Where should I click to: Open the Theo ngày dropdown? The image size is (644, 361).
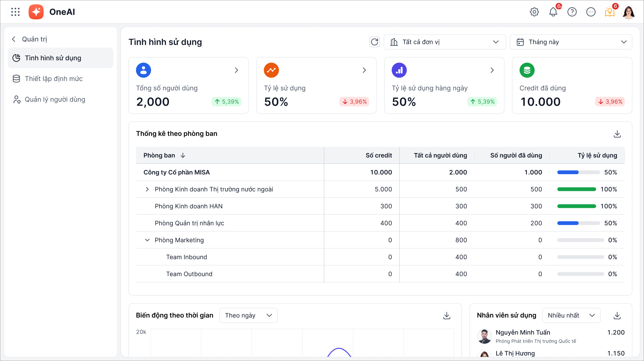(248, 315)
